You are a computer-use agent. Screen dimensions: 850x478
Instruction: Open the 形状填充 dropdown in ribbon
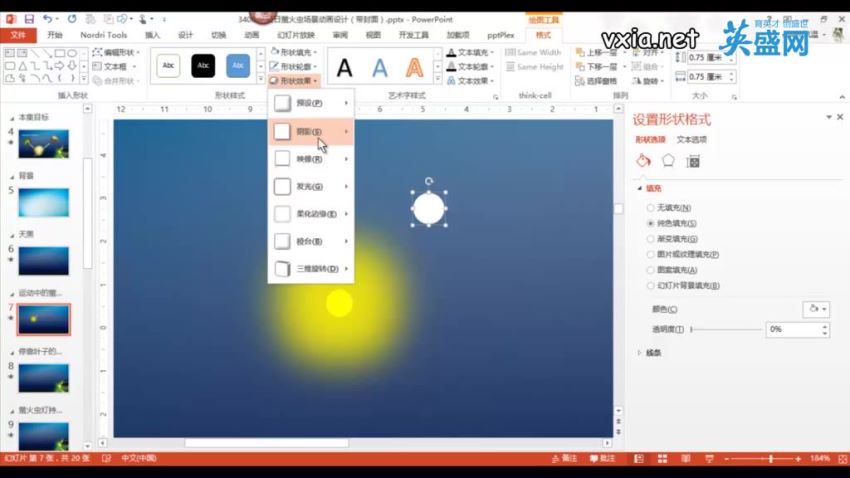coord(296,51)
